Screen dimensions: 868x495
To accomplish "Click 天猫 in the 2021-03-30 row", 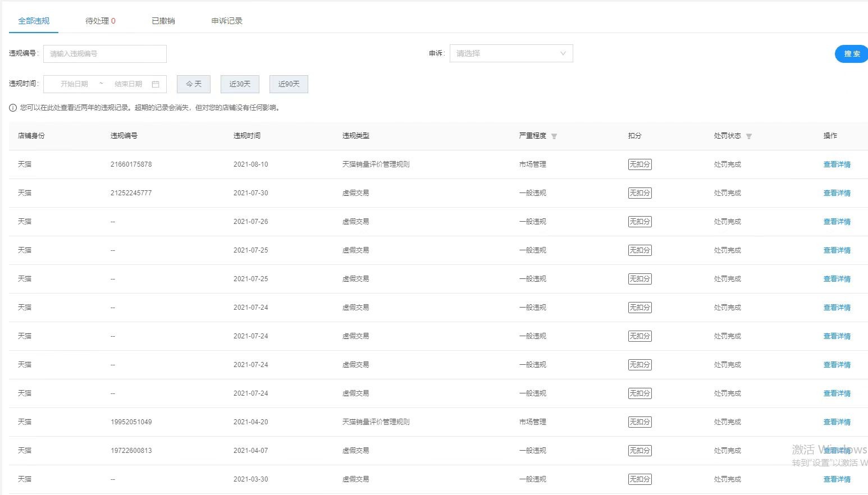I will coord(25,479).
